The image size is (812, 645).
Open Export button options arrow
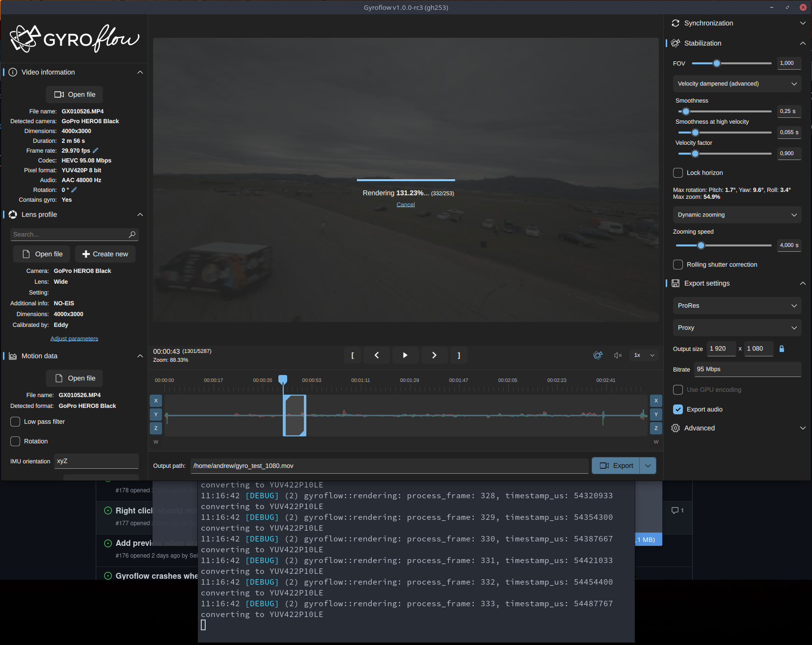[x=648, y=465]
